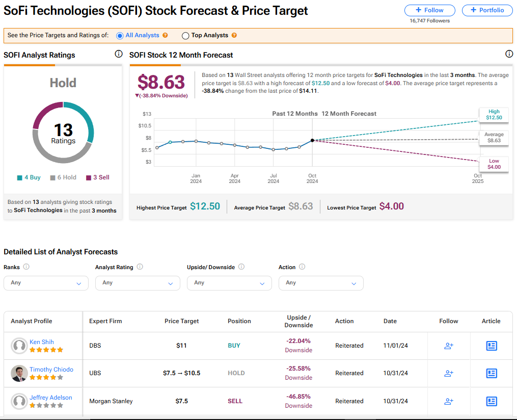Open Jeffrey Adelson's analyst profile link
517x420 pixels.
pyautogui.click(x=51, y=398)
